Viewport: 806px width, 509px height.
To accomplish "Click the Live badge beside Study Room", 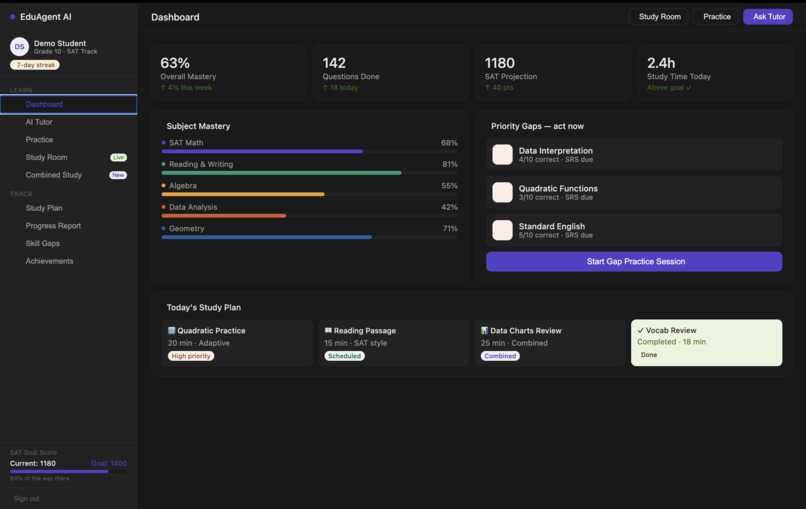I will (118, 157).
